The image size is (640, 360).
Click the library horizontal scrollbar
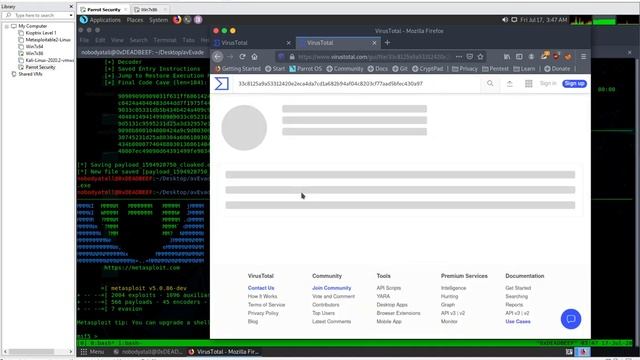[x=32, y=351]
